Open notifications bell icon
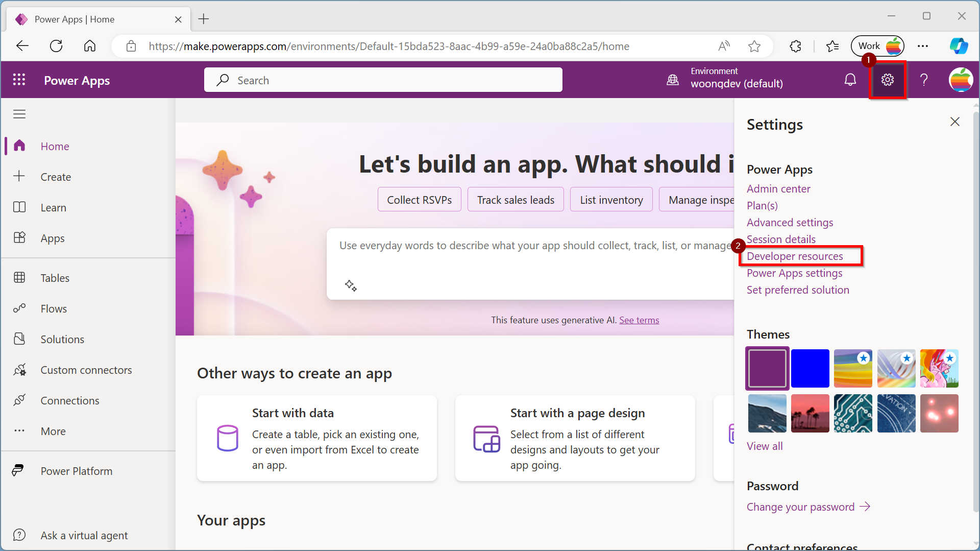This screenshot has height=551, width=980. click(850, 80)
